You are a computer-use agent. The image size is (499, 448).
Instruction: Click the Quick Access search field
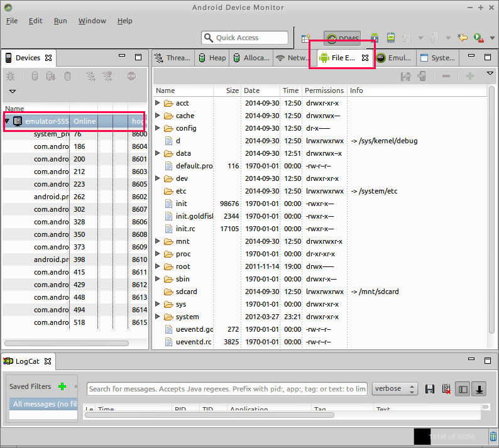point(244,38)
